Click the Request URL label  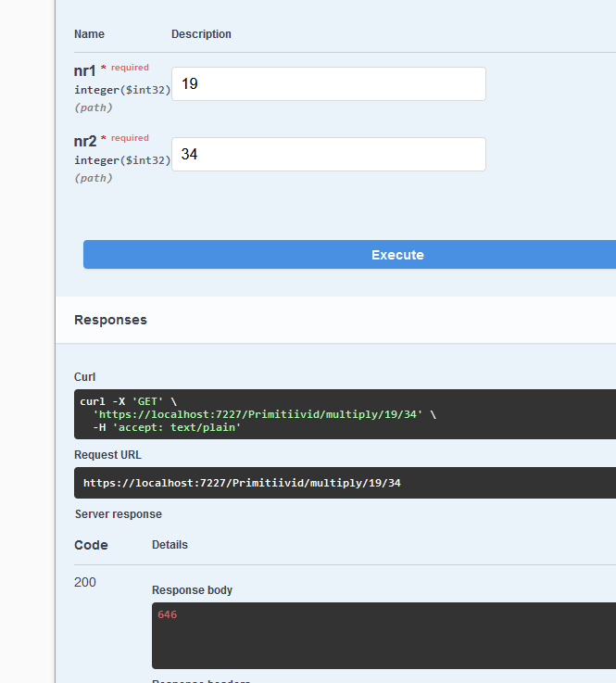(x=107, y=455)
